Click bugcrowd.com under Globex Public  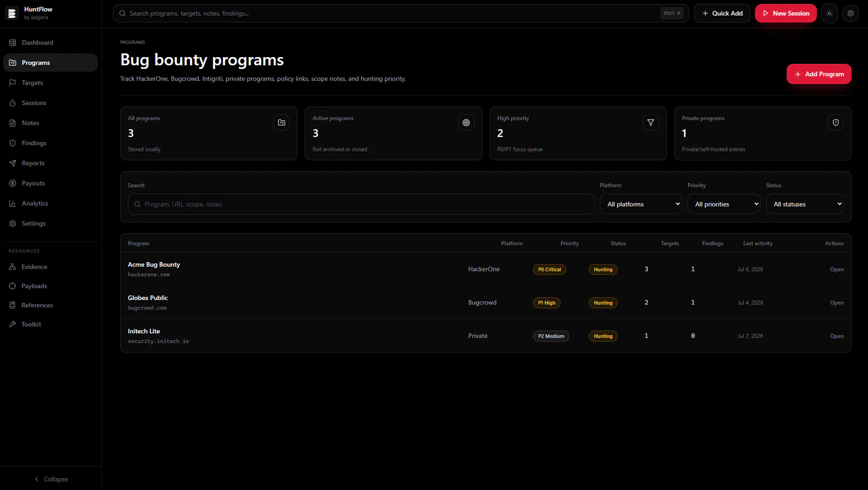[x=147, y=308]
